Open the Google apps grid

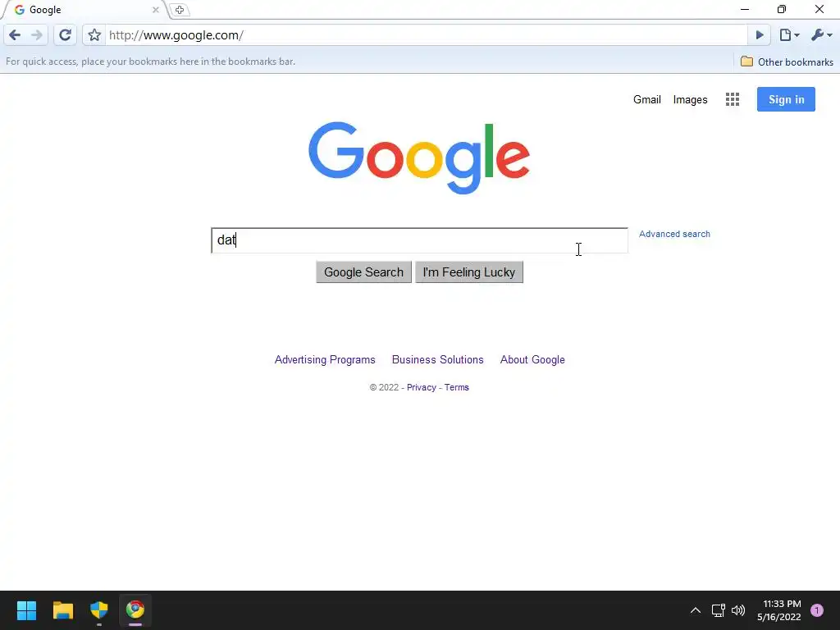733,99
